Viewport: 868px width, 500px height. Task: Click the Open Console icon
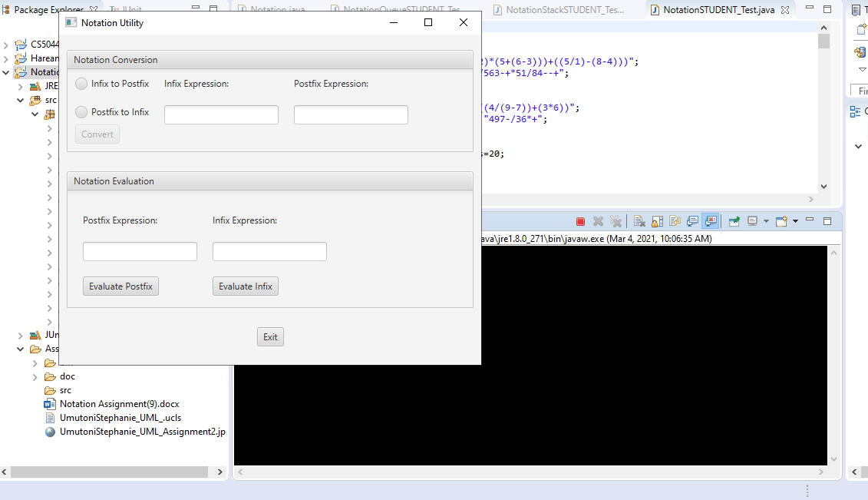[781, 221]
